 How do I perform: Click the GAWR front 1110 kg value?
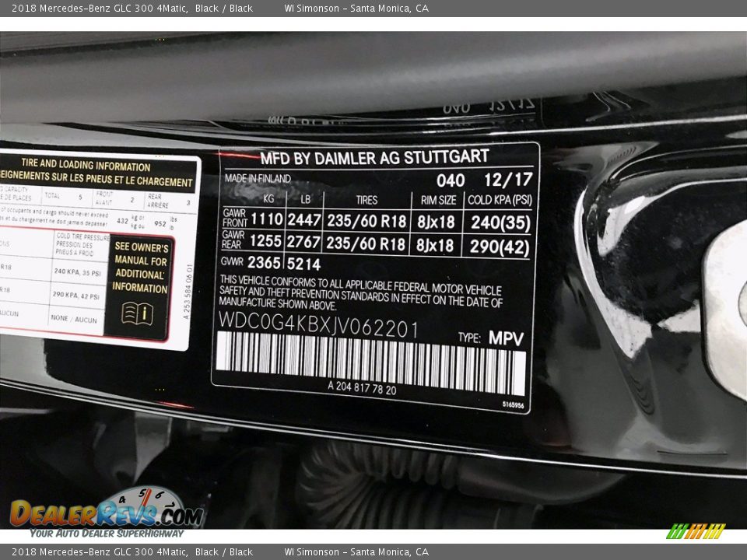click(267, 219)
